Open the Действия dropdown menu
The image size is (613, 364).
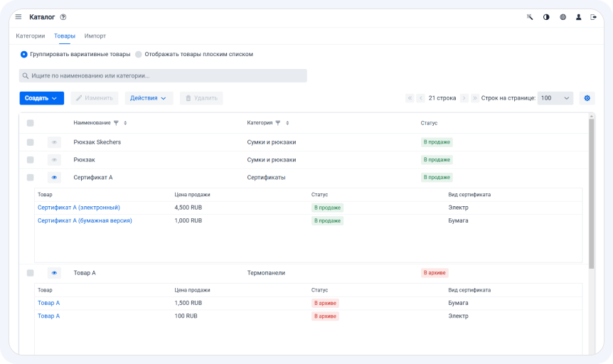149,98
